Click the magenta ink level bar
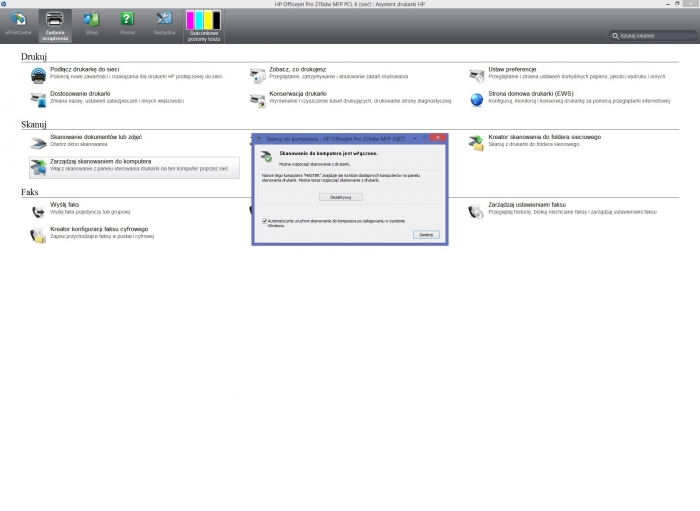 [190, 20]
